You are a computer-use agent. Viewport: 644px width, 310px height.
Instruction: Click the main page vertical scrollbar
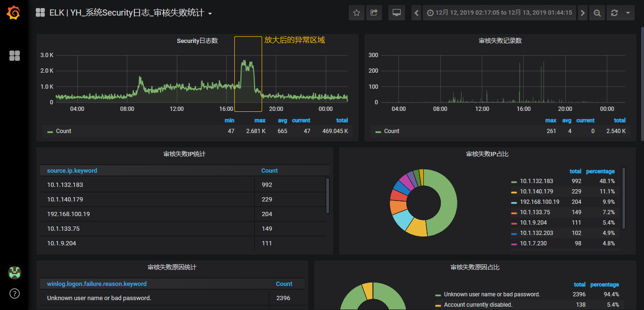tap(642, 84)
